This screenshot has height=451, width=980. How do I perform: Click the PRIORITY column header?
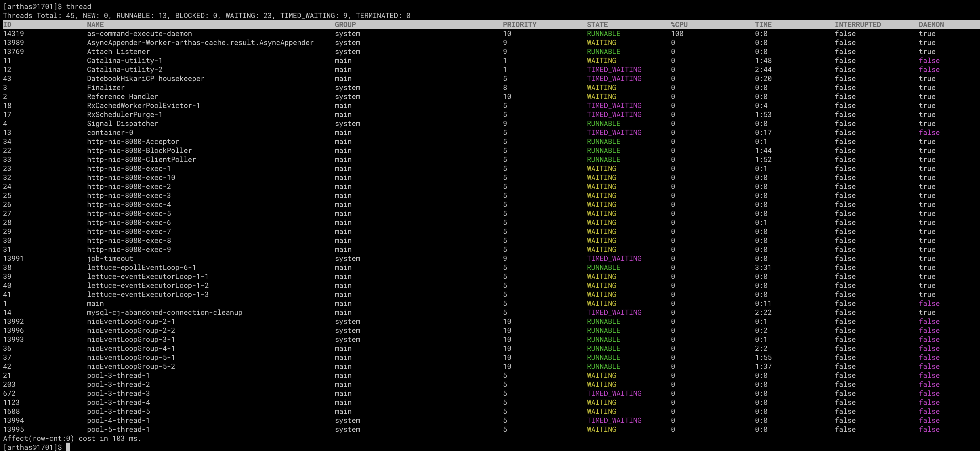(519, 24)
